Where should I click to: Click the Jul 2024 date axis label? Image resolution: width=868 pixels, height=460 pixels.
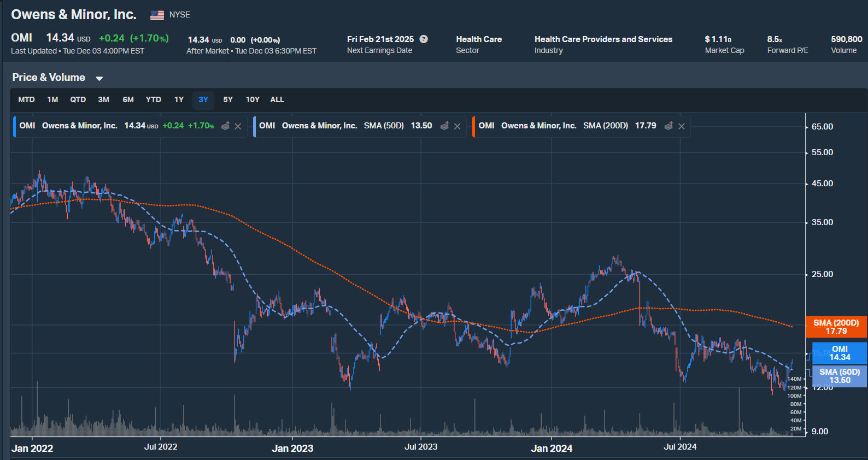click(680, 447)
